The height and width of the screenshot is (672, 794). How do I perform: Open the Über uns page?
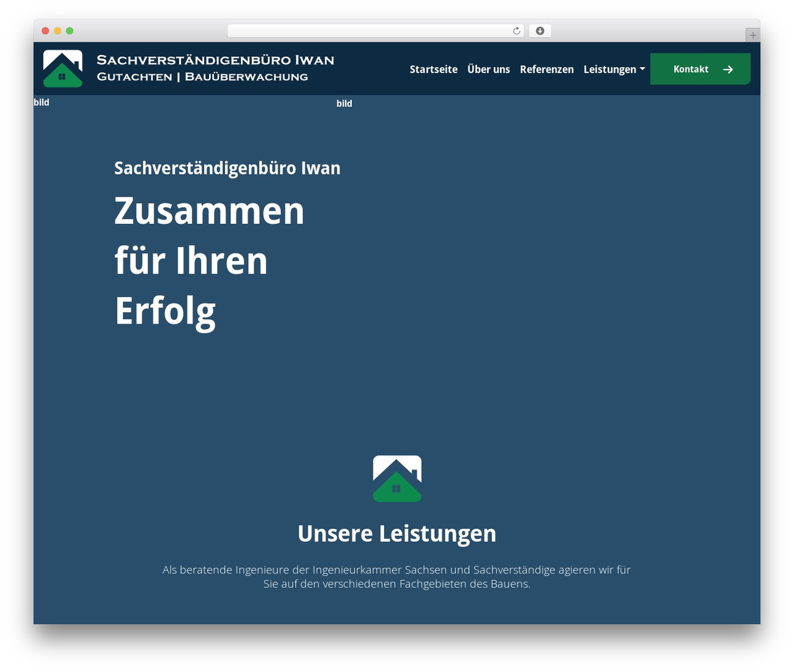pyautogui.click(x=489, y=69)
